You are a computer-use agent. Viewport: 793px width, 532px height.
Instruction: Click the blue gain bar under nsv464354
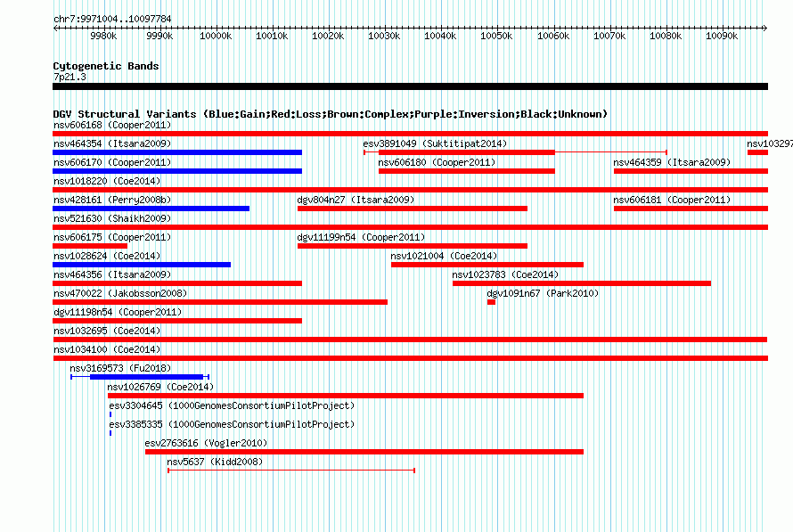[177, 152]
